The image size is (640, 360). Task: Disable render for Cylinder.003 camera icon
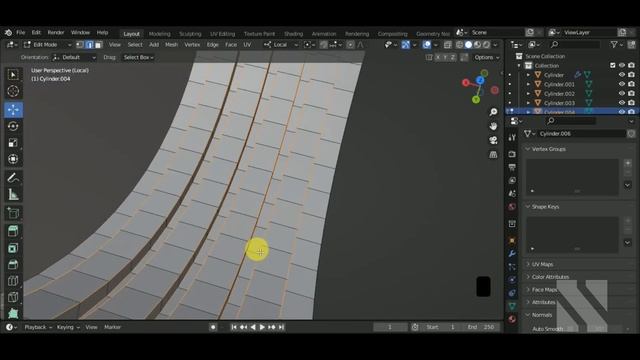click(x=631, y=103)
